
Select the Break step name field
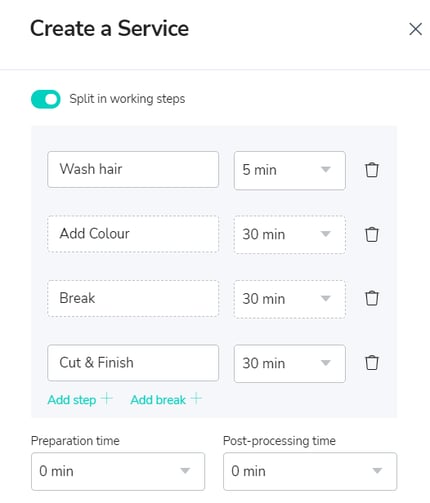click(133, 298)
